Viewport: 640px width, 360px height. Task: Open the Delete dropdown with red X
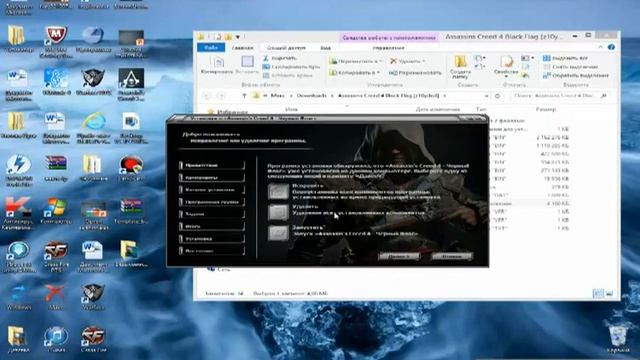(x=407, y=61)
